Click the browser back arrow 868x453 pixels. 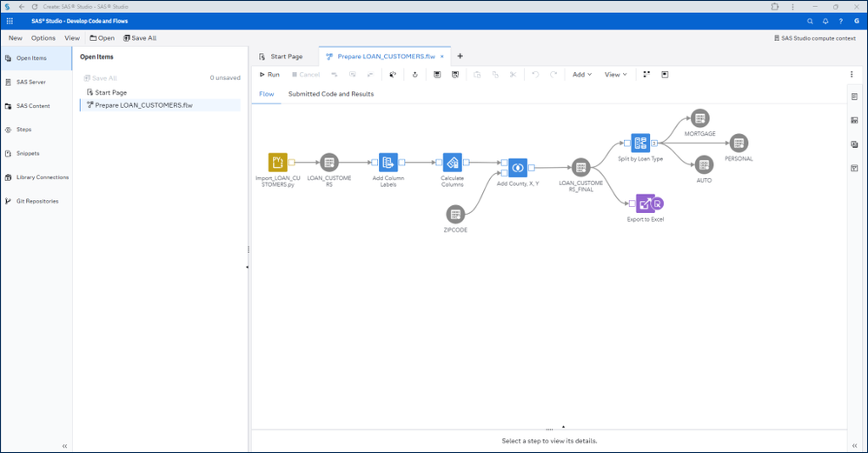coord(22,7)
